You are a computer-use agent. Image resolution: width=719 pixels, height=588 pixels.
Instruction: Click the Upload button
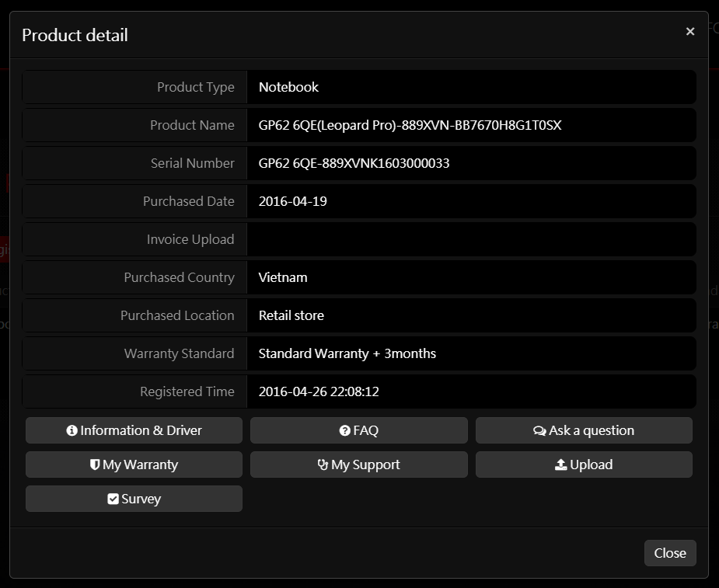pos(584,464)
